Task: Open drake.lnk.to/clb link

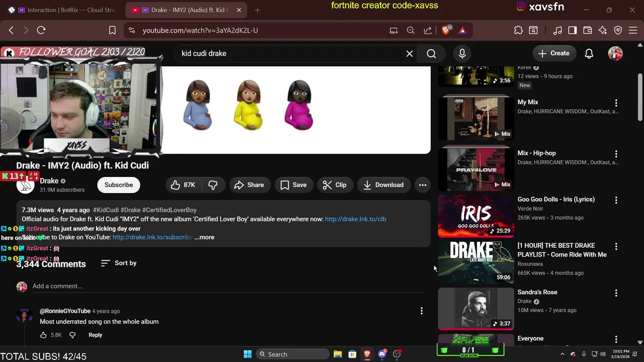Action: (356, 219)
